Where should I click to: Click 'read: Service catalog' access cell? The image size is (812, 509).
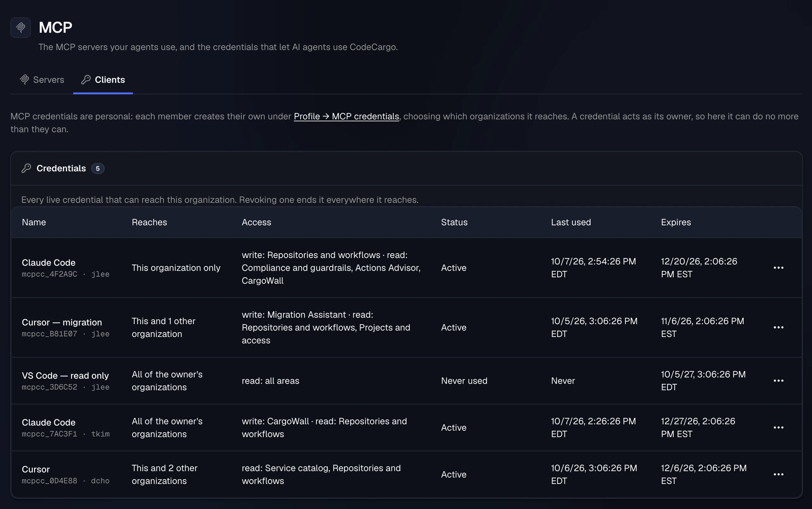pos(321,474)
